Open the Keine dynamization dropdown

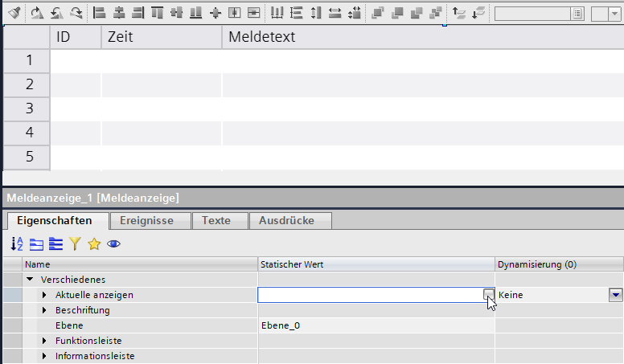tap(616, 295)
